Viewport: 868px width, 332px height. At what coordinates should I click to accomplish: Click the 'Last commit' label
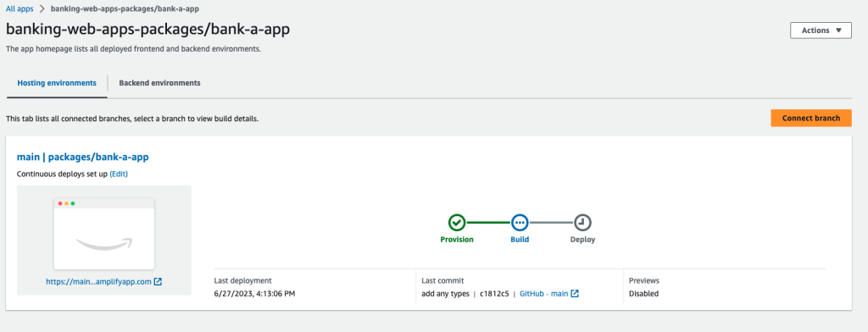[442, 280]
